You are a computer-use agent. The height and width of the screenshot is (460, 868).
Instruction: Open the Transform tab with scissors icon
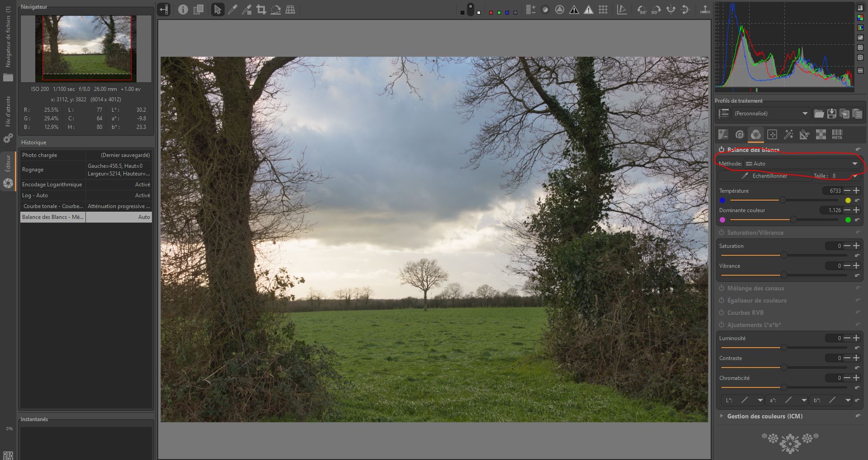pyautogui.click(x=804, y=134)
